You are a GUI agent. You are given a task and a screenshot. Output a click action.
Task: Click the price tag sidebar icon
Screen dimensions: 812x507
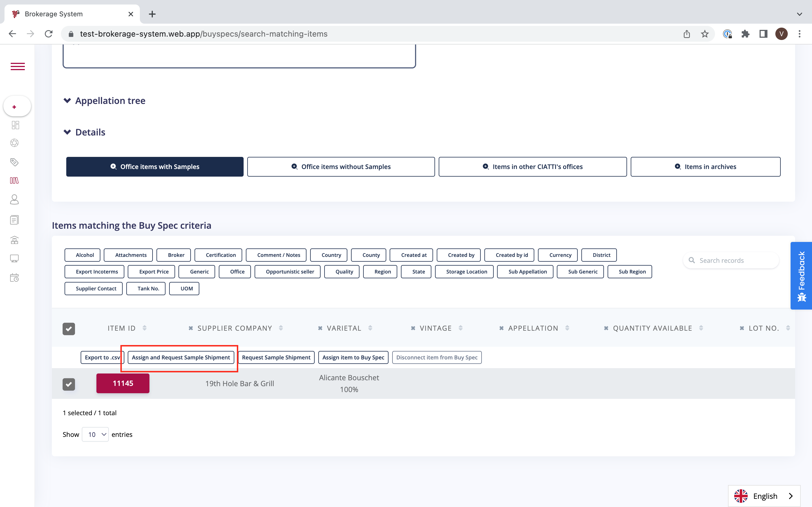pyautogui.click(x=14, y=162)
